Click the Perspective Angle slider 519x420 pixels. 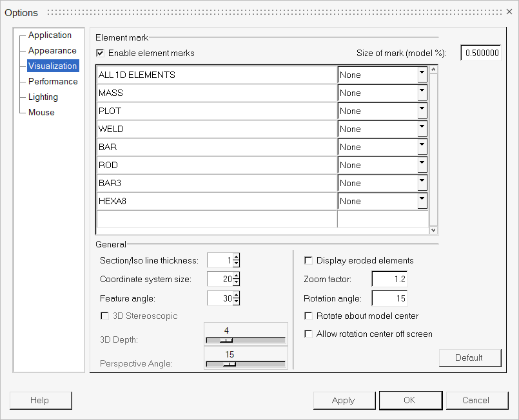pyautogui.click(x=245, y=364)
